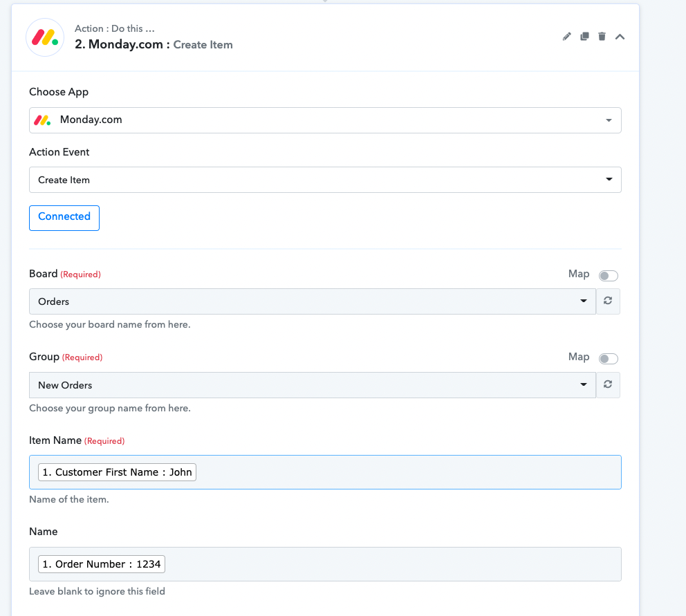Click the small Monday.com icon in Choose App field
Image resolution: width=686 pixels, height=616 pixels.
point(42,120)
